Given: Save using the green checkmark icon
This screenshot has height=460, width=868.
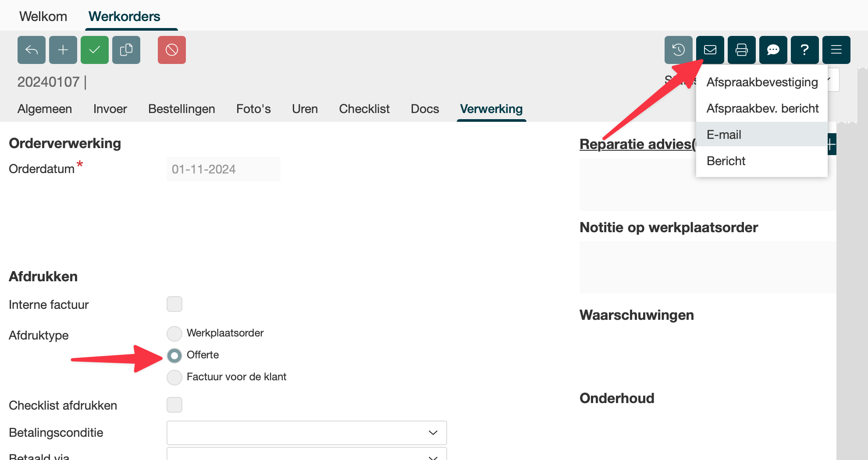Looking at the screenshot, I should 95,50.
